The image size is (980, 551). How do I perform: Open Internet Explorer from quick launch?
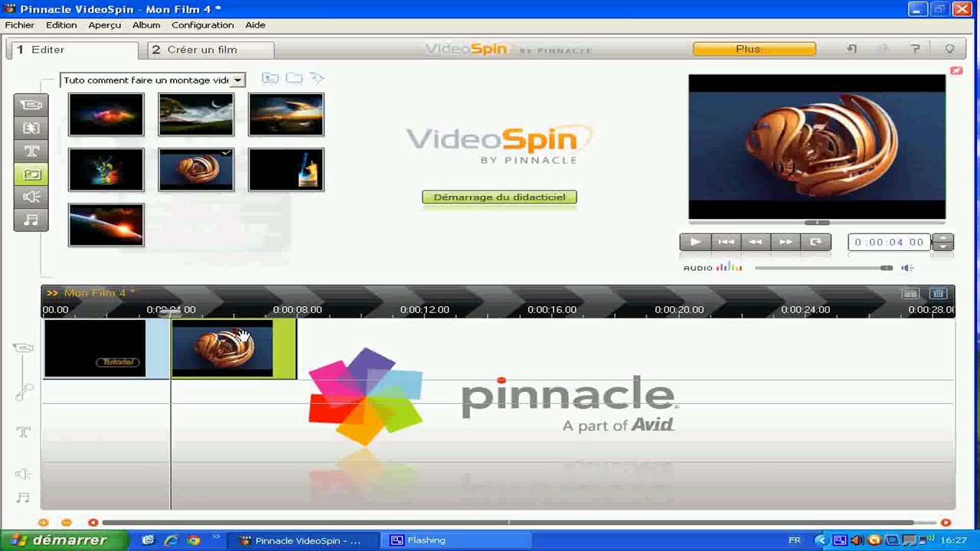coord(171,540)
